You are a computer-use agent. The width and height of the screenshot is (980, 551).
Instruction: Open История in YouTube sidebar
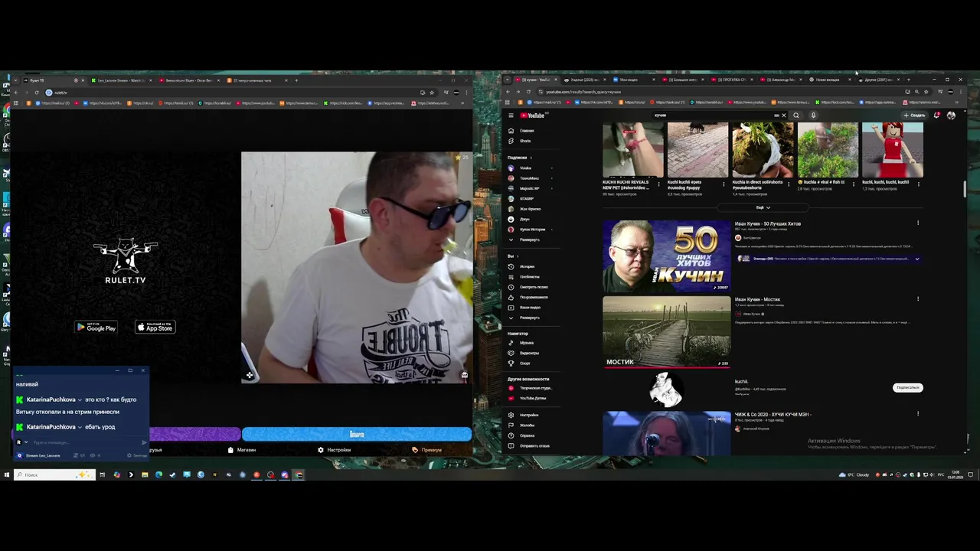533,266
